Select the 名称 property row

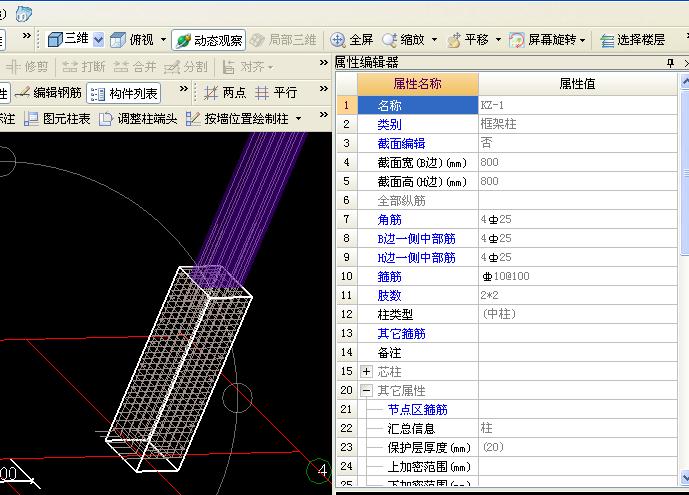(418, 105)
